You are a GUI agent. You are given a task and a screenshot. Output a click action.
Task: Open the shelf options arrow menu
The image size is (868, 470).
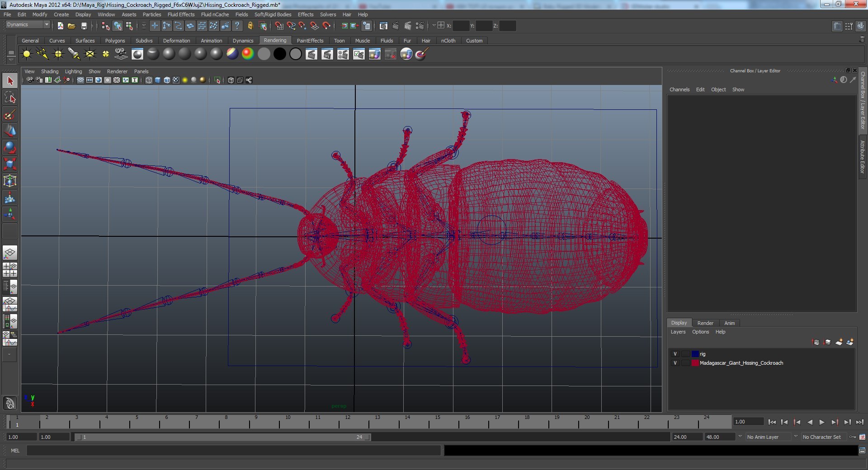point(11,60)
